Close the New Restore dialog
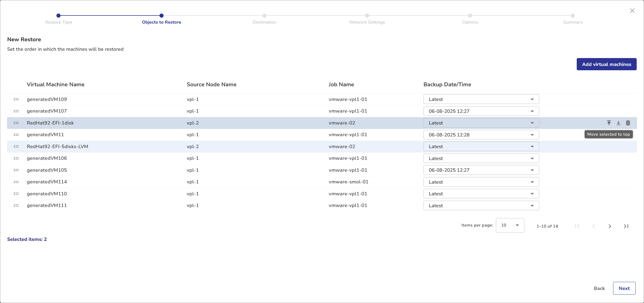Image resolution: width=644 pixels, height=303 pixels. (x=632, y=11)
